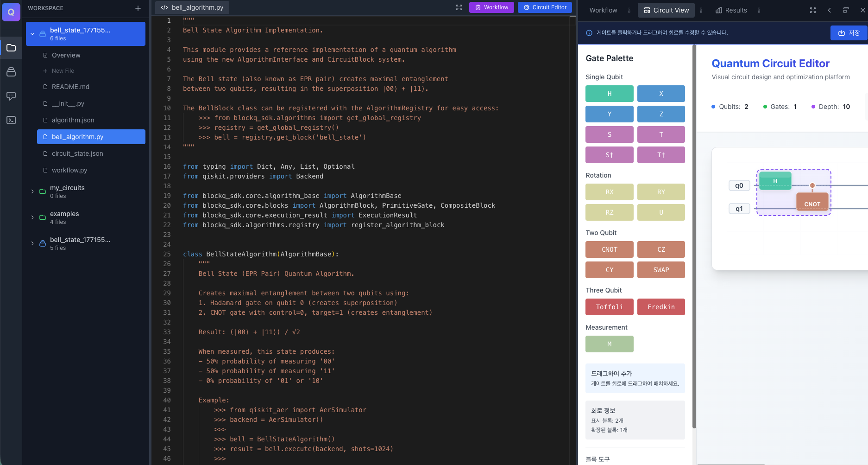Open the chat bubble sidebar icon

(x=11, y=96)
